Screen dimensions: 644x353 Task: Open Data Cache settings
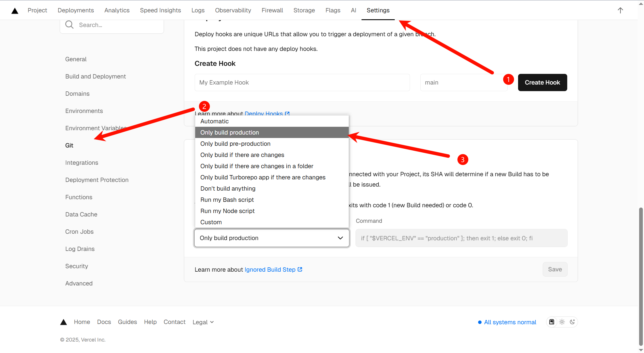point(81,214)
